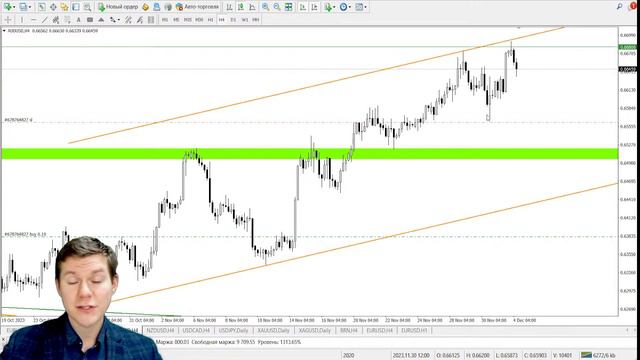This screenshot has height=360, width=640.
Task: Select the D1 timeframe
Action: pyautogui.click(x=233, y=20)
